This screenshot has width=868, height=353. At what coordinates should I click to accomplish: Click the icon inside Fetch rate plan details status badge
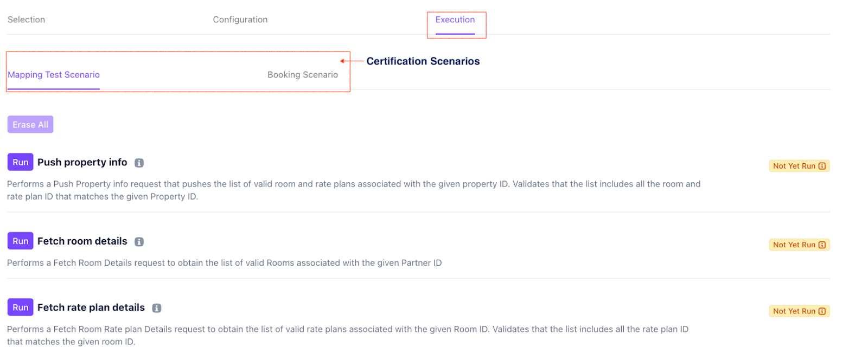(822, 311)
